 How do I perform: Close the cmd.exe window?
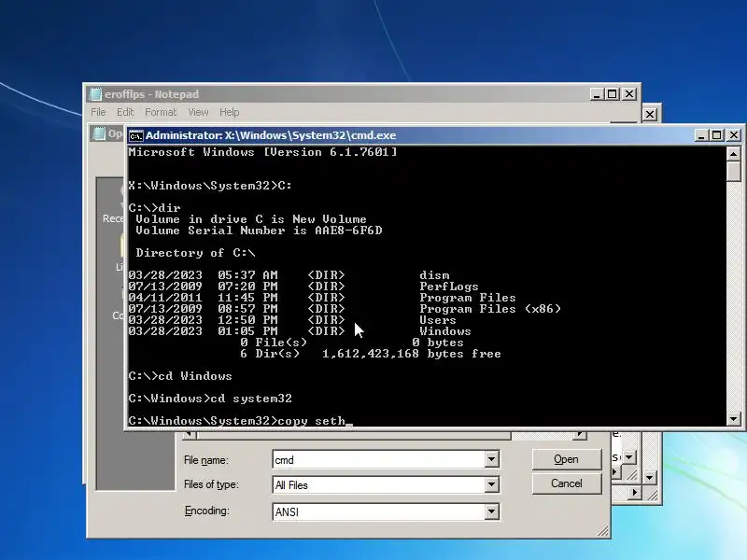click(734, 135)
